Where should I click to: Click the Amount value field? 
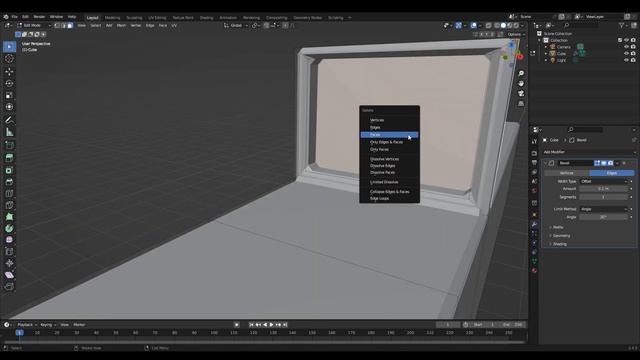pos(604,189)
